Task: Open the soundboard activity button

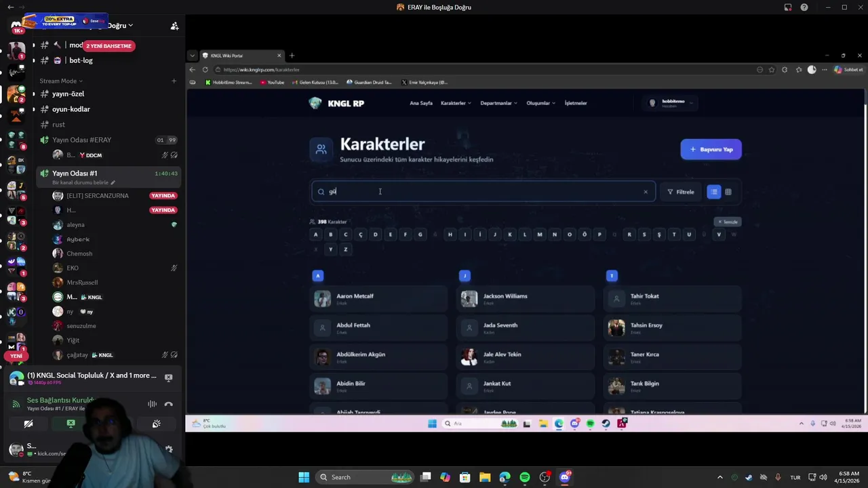Action: point(156,424)
